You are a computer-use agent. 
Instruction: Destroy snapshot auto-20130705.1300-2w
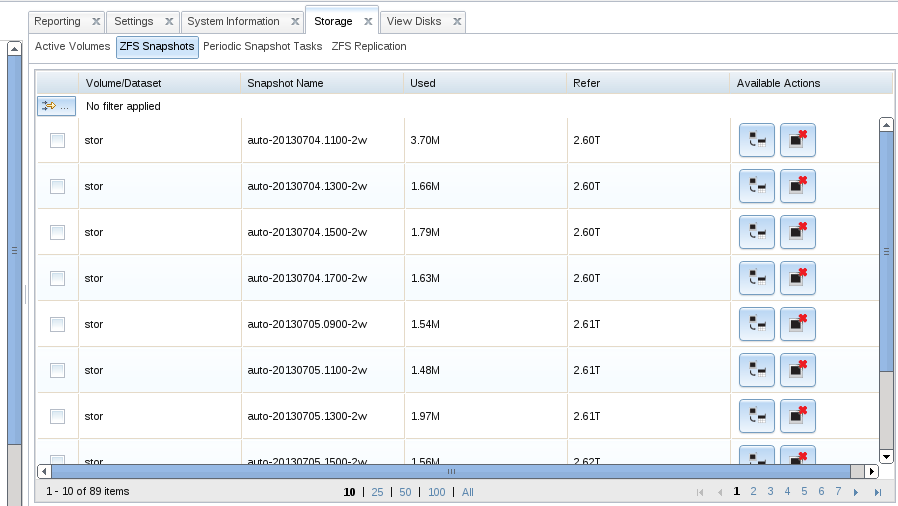tap(797, 417)
